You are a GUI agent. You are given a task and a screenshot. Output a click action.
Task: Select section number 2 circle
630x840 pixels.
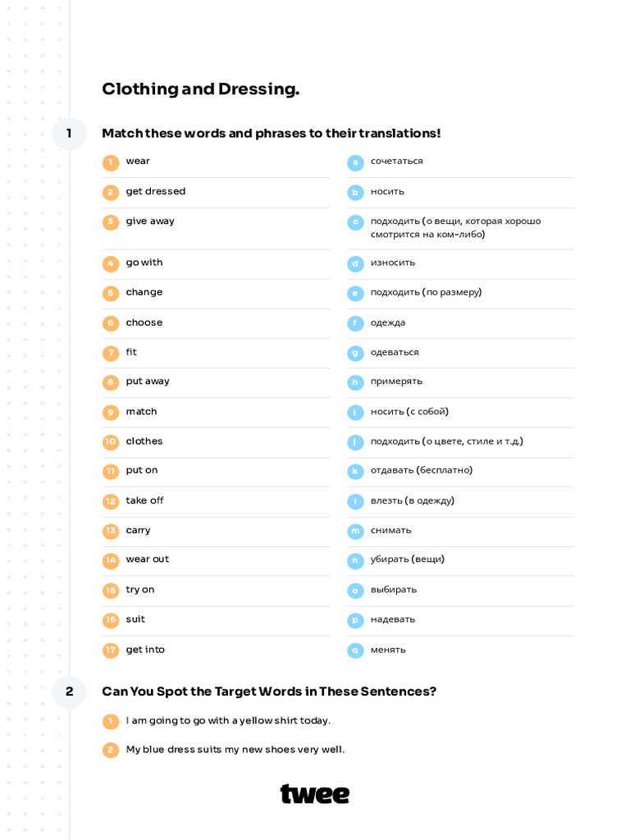click(x=69, y=692)
